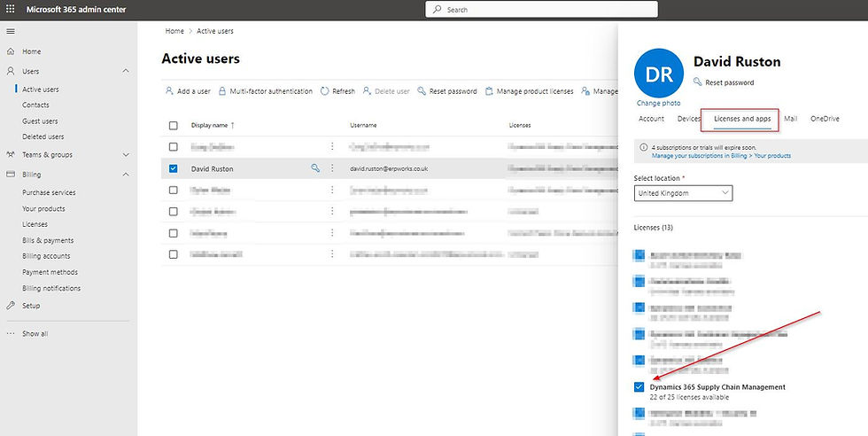Uncheck the David Ruston row checkbox
Image resolution: width=868 pixels, height=436 pixels.
pyautogui.click(x=174, y=168)
